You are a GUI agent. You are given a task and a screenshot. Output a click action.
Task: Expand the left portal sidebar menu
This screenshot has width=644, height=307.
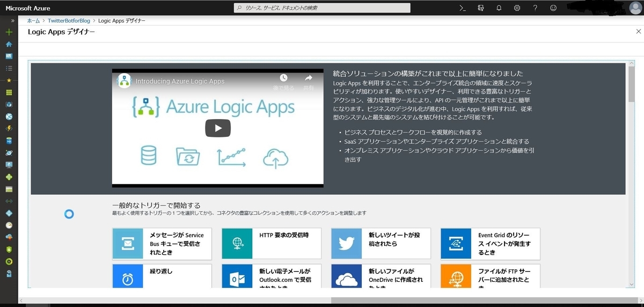(12, 20)
